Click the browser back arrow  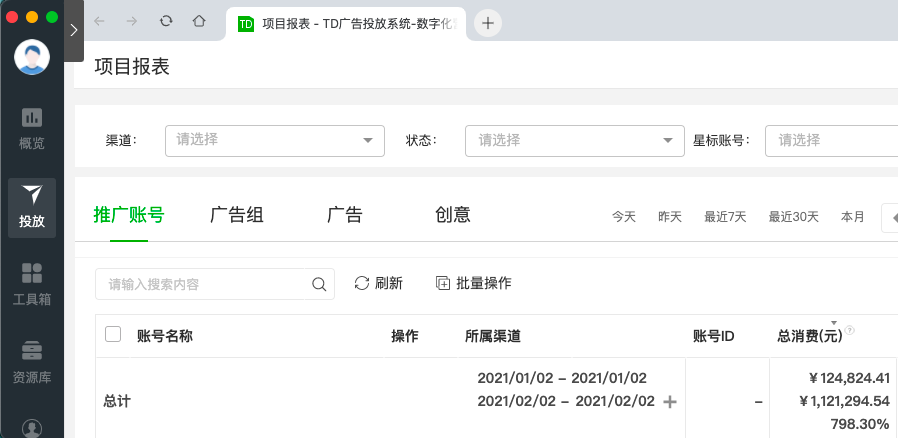click(100, 22)
